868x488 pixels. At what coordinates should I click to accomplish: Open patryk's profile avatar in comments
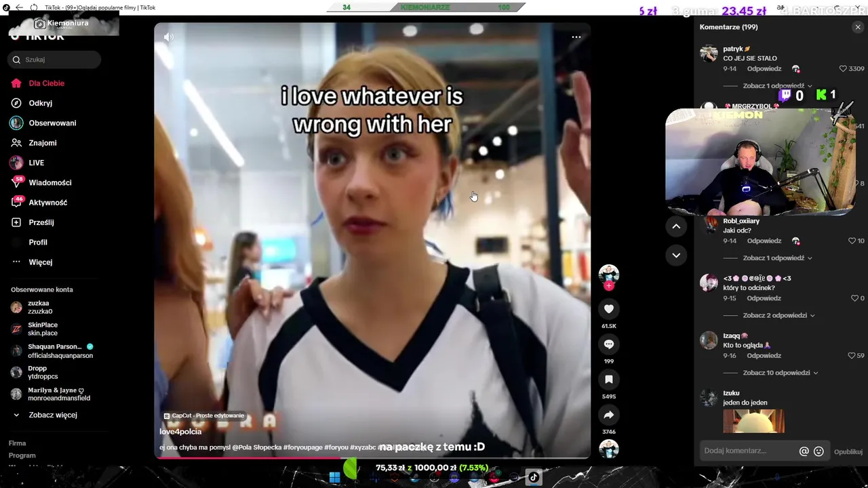tap(709, 54)
